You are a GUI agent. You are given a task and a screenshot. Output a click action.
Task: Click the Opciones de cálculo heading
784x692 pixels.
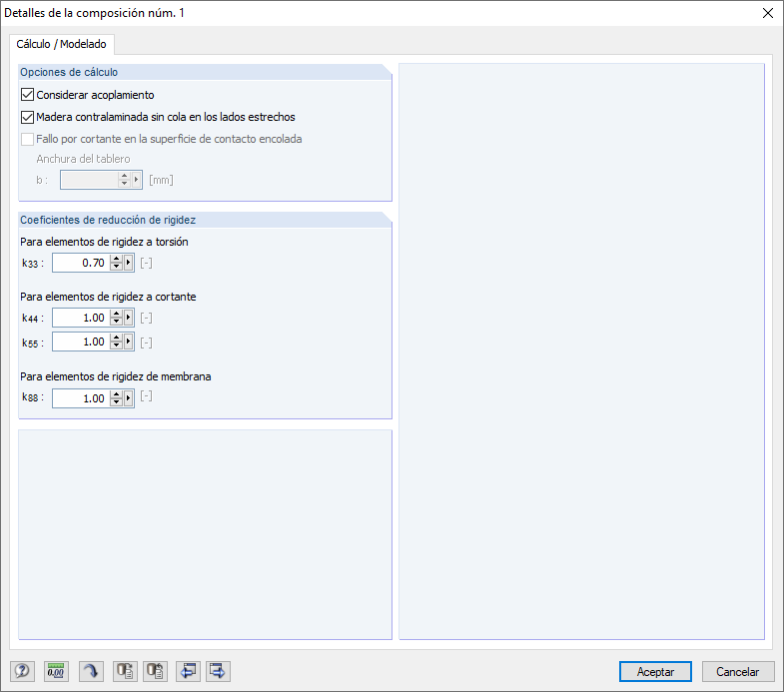pos(69,72)
